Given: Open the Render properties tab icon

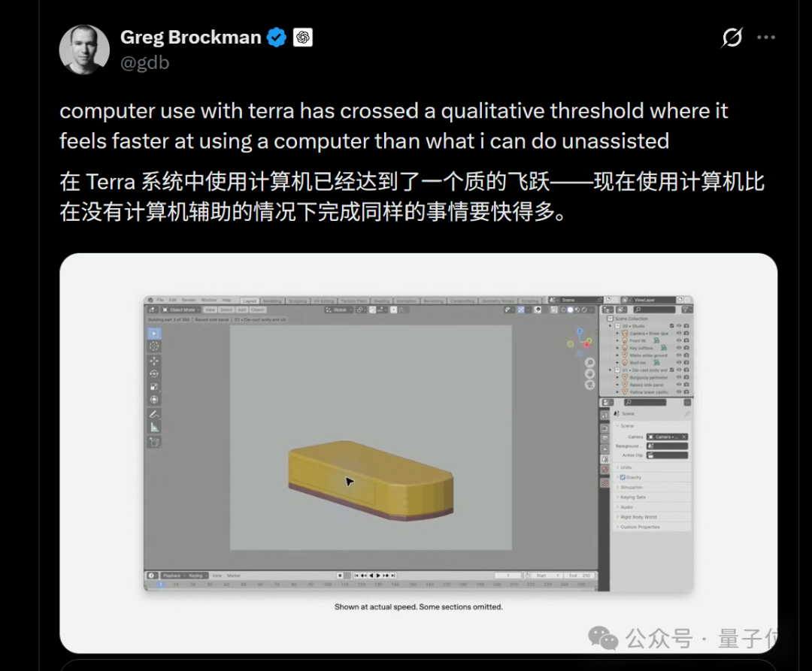Looking at the screenshot, I should pos(604,428).
